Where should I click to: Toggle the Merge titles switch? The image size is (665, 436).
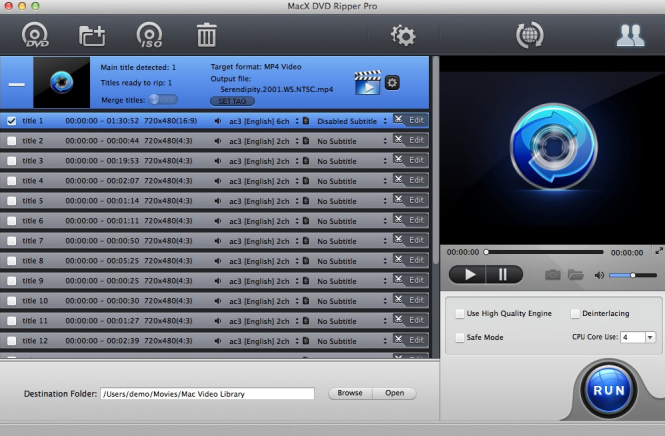tap(162, 99)
